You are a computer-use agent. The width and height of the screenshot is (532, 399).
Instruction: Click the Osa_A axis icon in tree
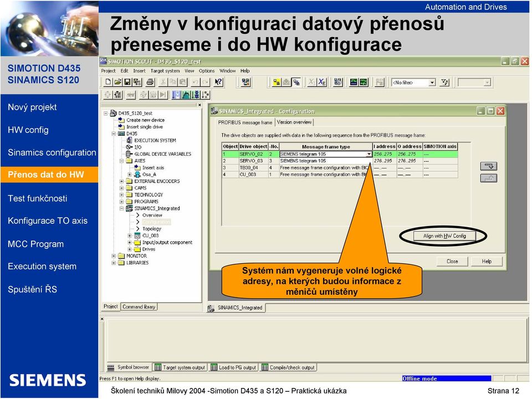tap(137, 175)
